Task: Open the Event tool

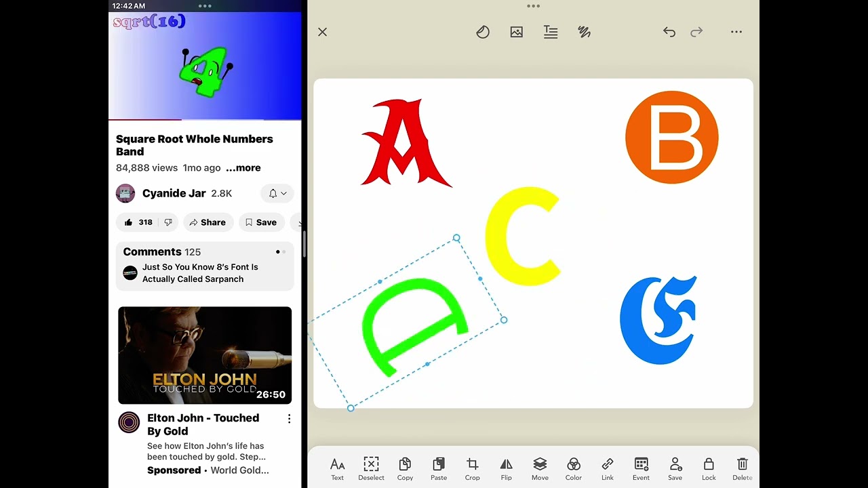Action: click(642, 469)
